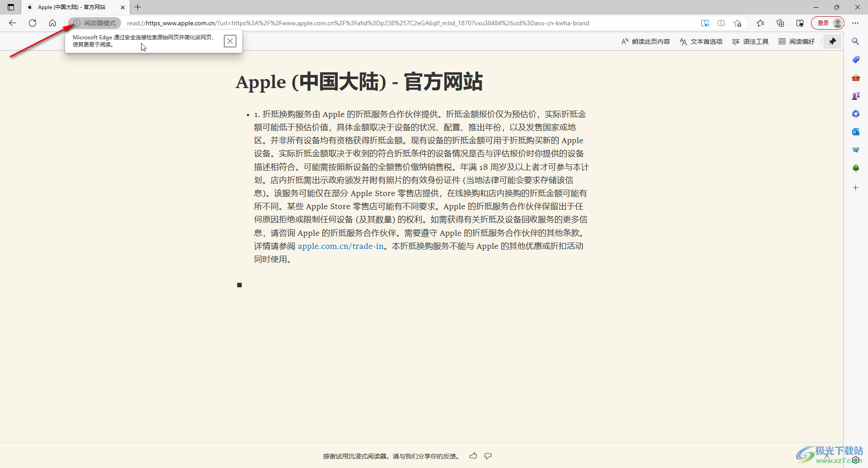
Task: Open the sidebar search icon
Action: (x=855, y=42)
